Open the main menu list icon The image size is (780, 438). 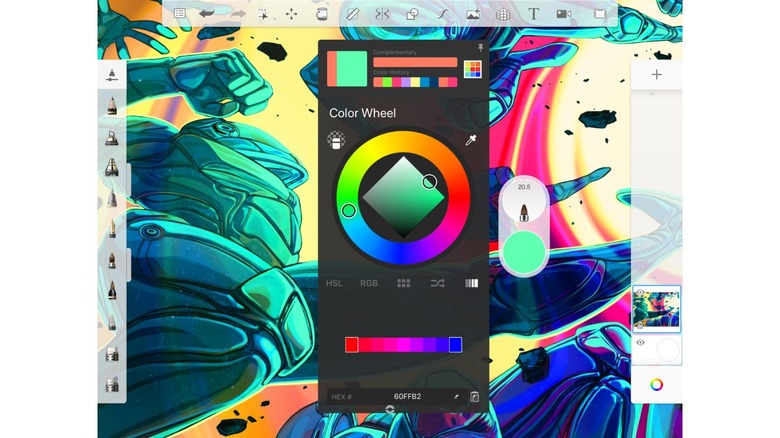(179, 14)
